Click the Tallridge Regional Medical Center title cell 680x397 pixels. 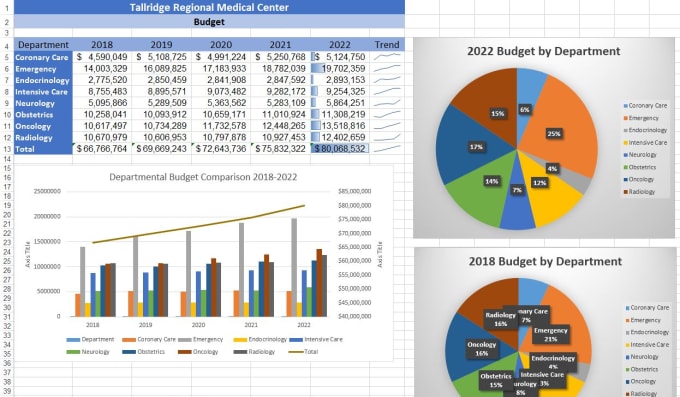coord(209,7)
